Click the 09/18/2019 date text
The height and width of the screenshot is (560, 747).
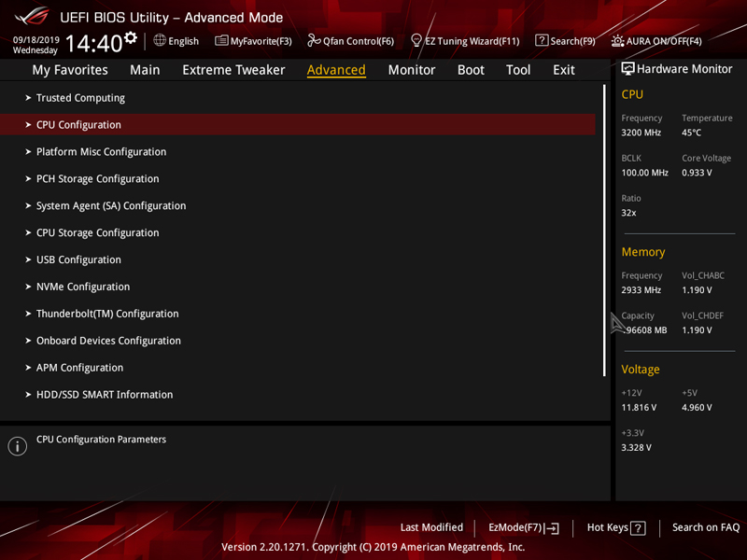pyautogui.click(x=36, y=40)
